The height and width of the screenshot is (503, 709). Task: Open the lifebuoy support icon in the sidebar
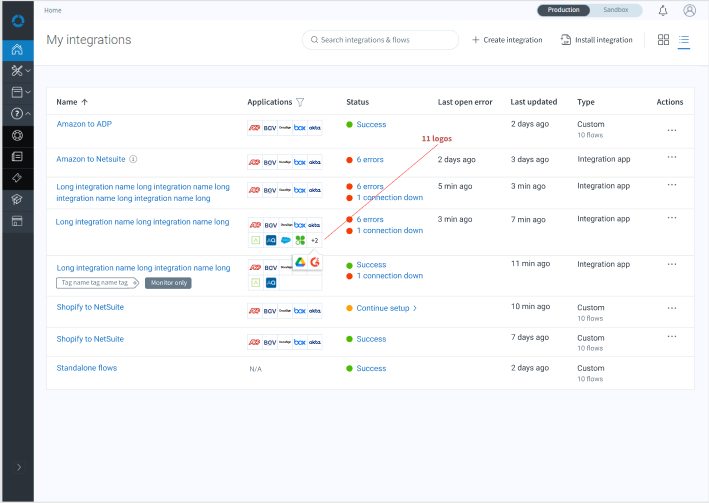[x=16, y=135]
